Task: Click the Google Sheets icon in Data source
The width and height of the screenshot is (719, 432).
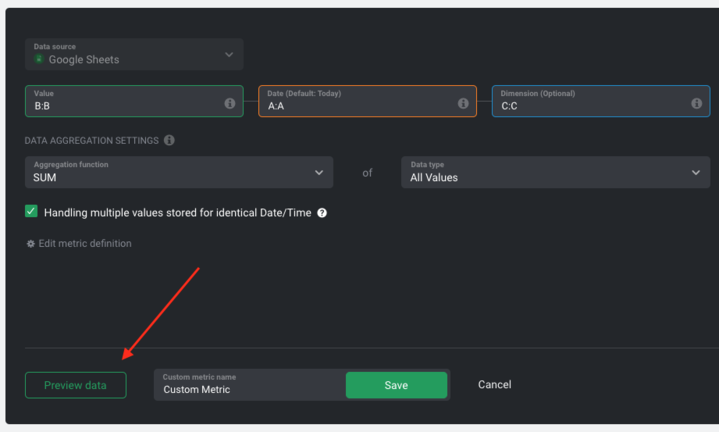Action: (39, 59)
